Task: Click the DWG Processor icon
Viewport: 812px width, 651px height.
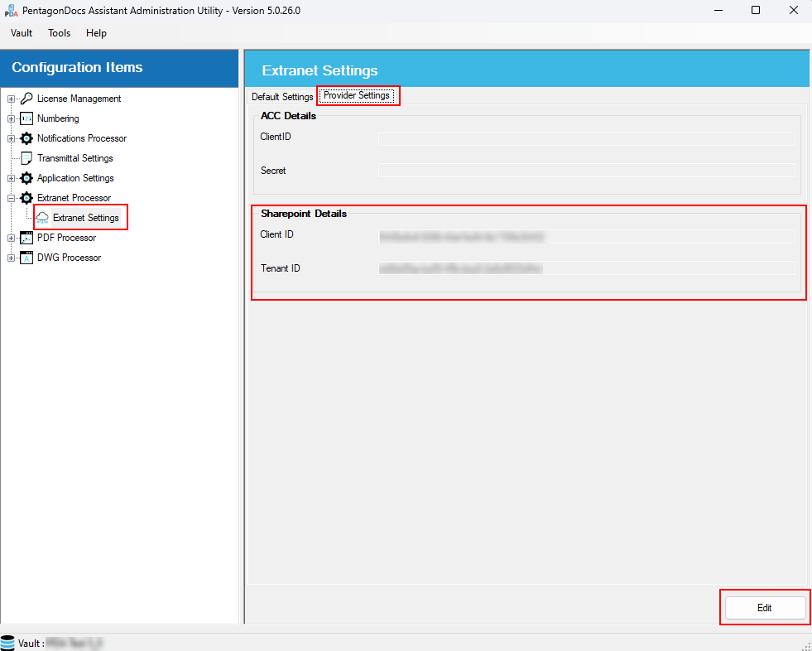Action: [x=26, y=258]
